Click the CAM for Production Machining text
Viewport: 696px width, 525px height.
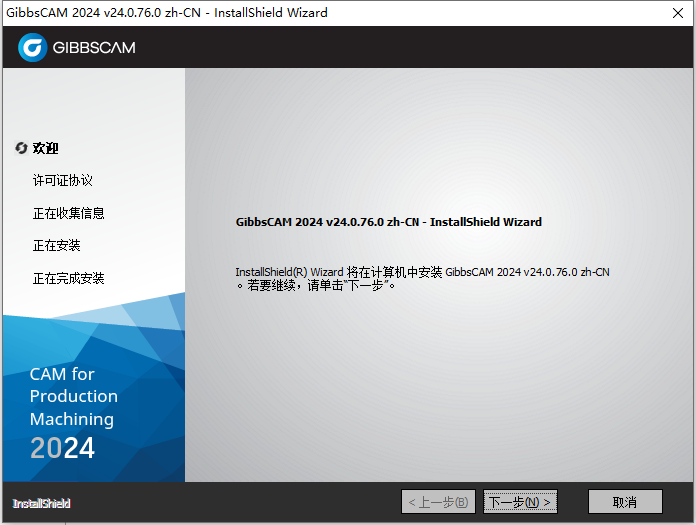[x=73, y=396]
